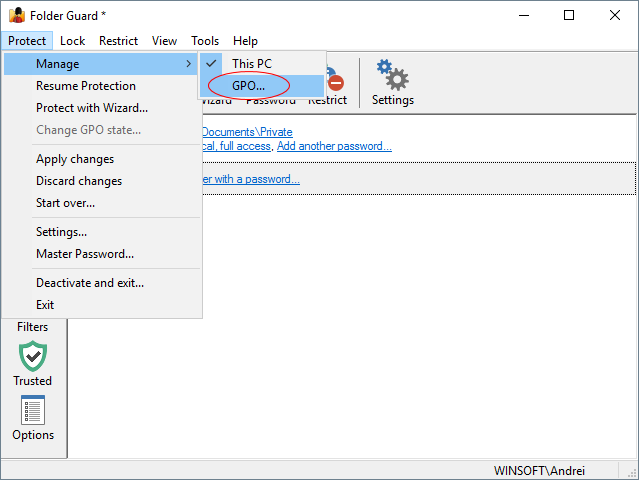Click Resume Protection menu item

coord(100,86)
